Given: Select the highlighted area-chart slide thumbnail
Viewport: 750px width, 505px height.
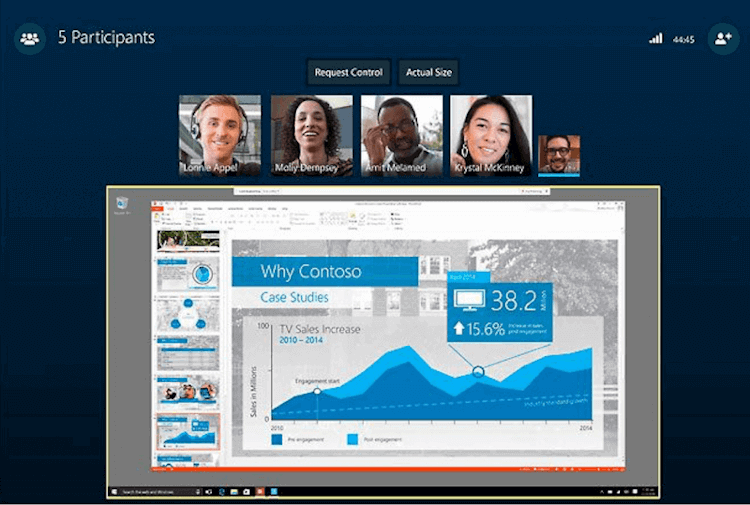Looking at the screenshot, I should (x=188, y=432).
